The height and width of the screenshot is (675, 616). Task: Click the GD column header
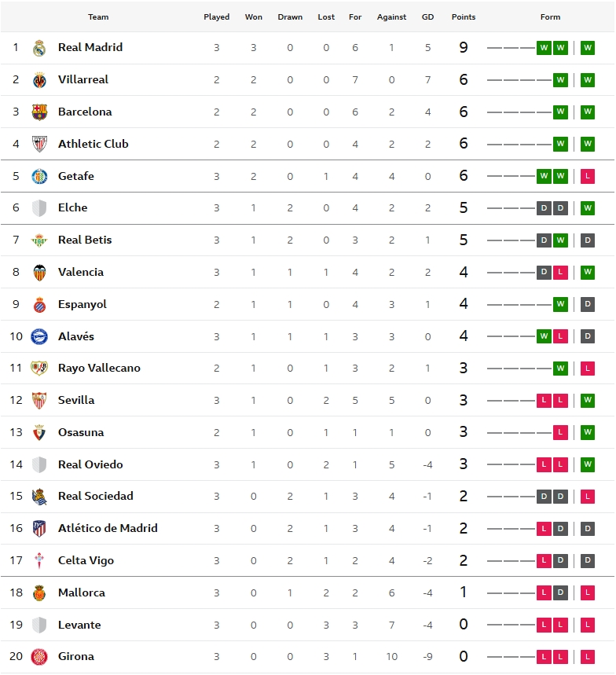pos(427,17)
